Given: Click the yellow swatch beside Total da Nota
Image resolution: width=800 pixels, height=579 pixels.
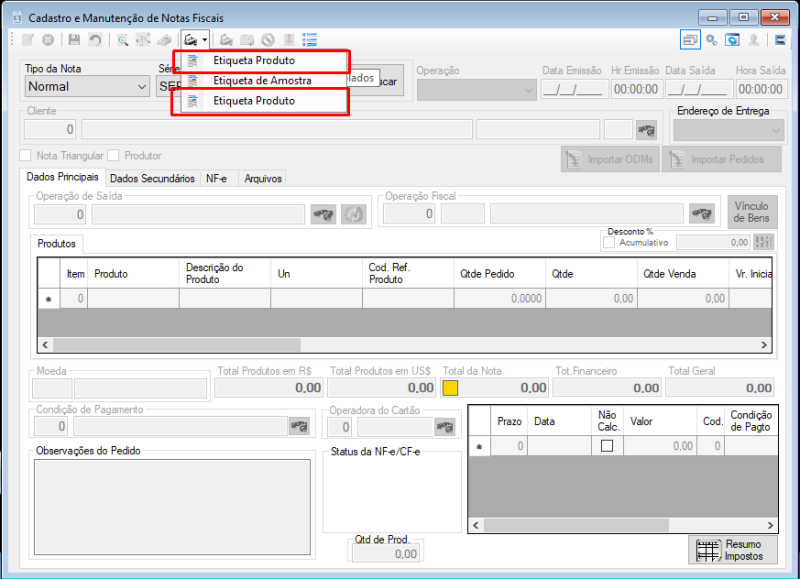Looking at the screenshot, I should (x=450, y=388).
